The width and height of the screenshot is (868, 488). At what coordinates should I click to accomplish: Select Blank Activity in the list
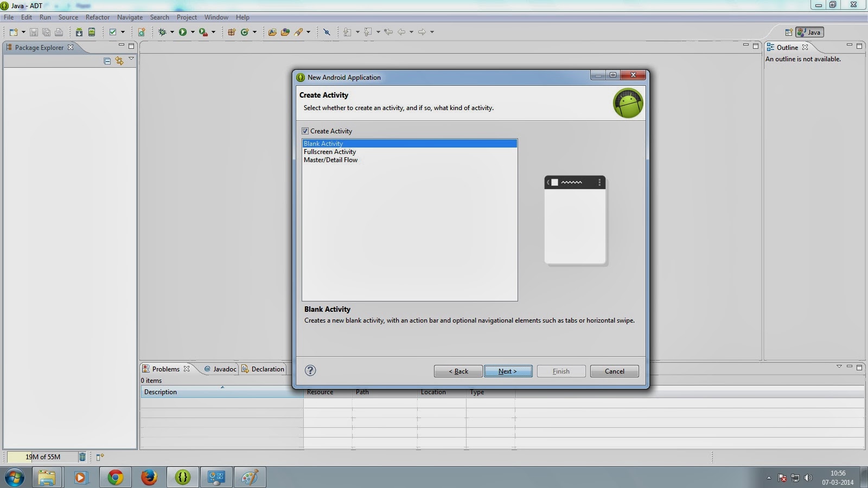pos(410,144)
